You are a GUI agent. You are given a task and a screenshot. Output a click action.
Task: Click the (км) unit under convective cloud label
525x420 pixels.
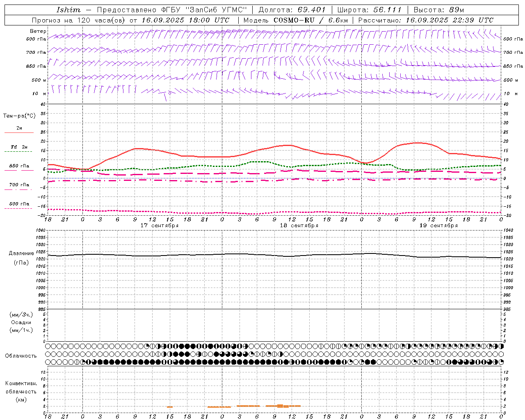coord(21,399)
